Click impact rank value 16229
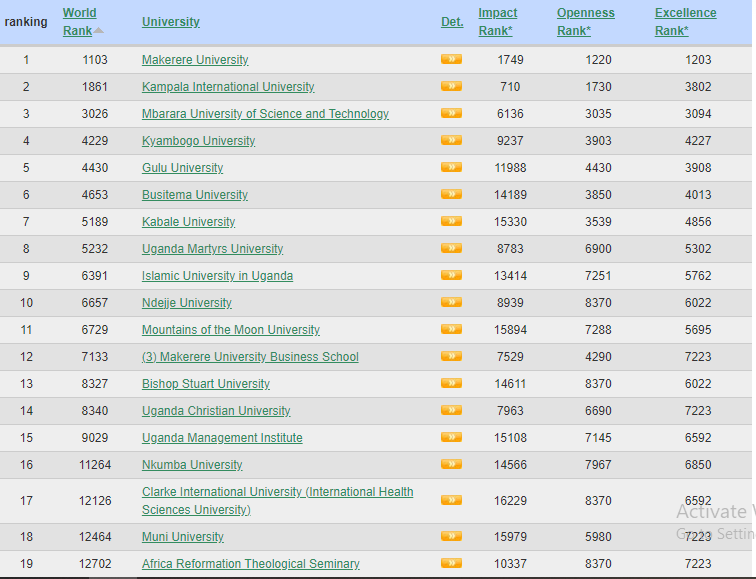The height and width of the screenshot is (579, 756). (510, 501)
